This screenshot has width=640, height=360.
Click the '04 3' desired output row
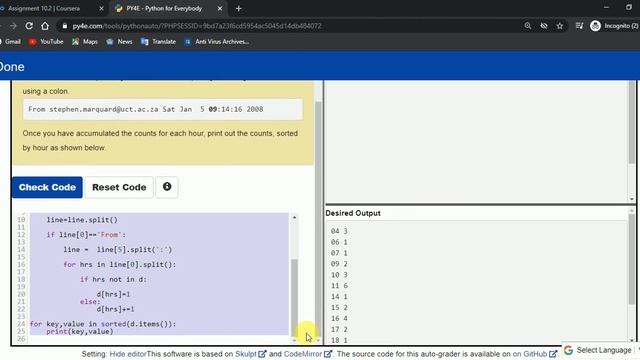click(339, 231)
